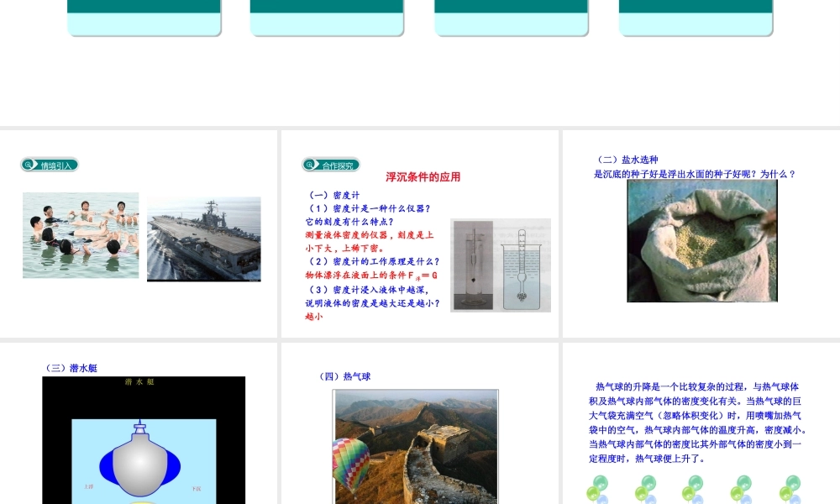
Task: Open the hot air balloon Great Wall photo
Action: click(x=415, y=447)
